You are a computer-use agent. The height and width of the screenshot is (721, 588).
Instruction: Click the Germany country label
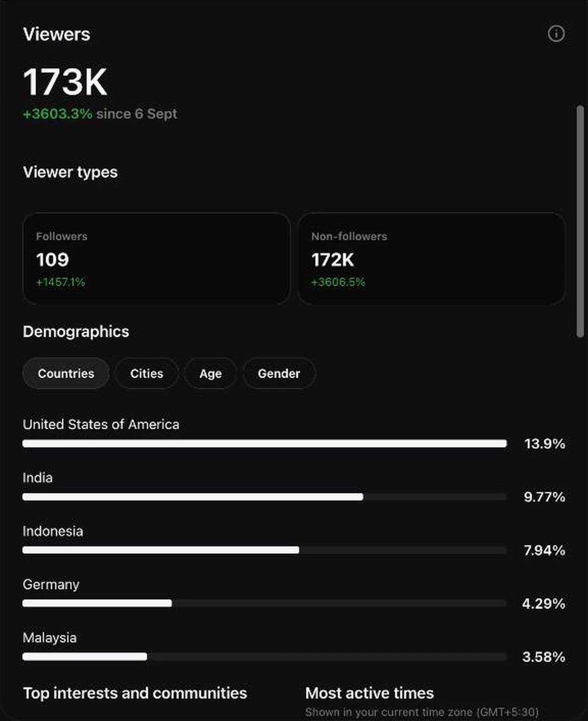coord(51,584)
